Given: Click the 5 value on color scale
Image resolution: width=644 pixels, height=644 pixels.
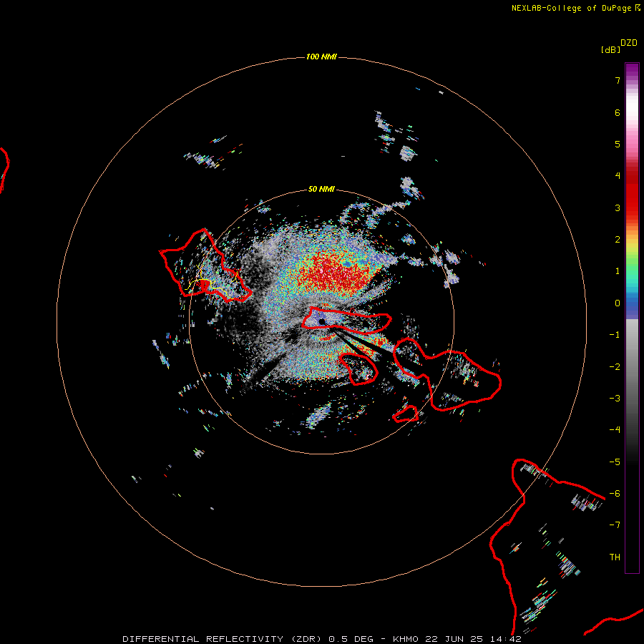Looking at the screenshot, I should (x=618, y=144).
